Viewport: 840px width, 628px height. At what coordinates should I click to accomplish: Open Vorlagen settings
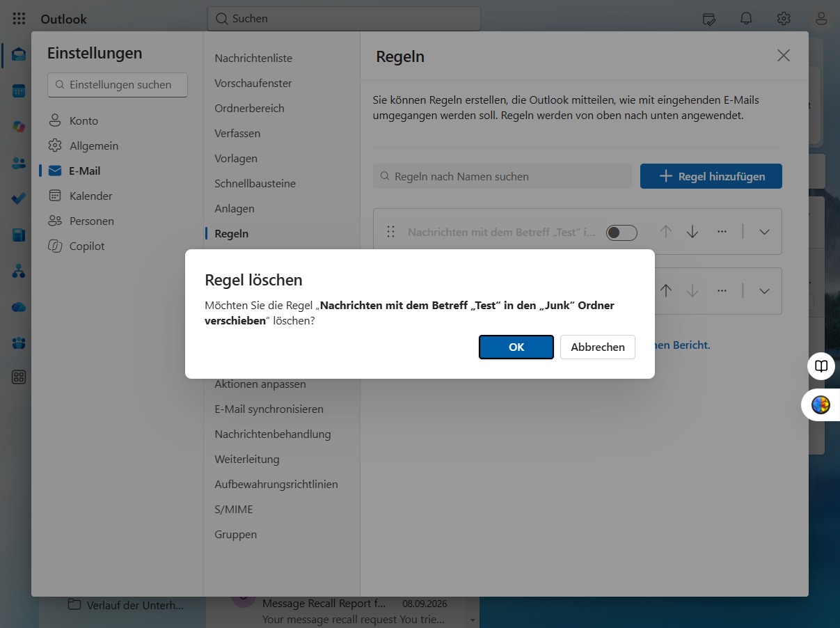click(x=236, y=159)
